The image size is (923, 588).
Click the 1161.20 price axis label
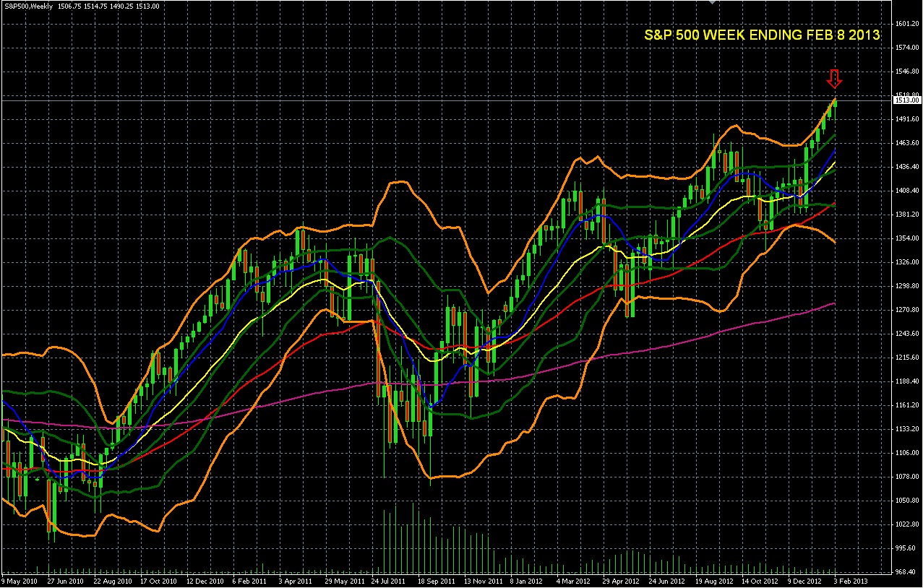coord(909,405)
